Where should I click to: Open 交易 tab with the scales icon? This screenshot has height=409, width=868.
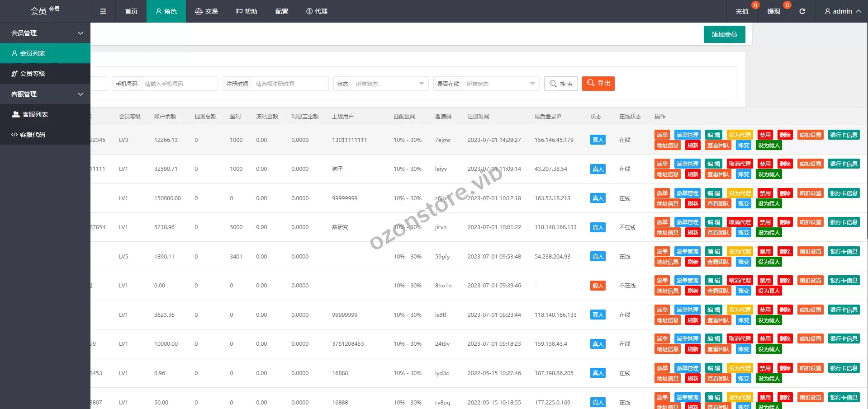(206, 11)
